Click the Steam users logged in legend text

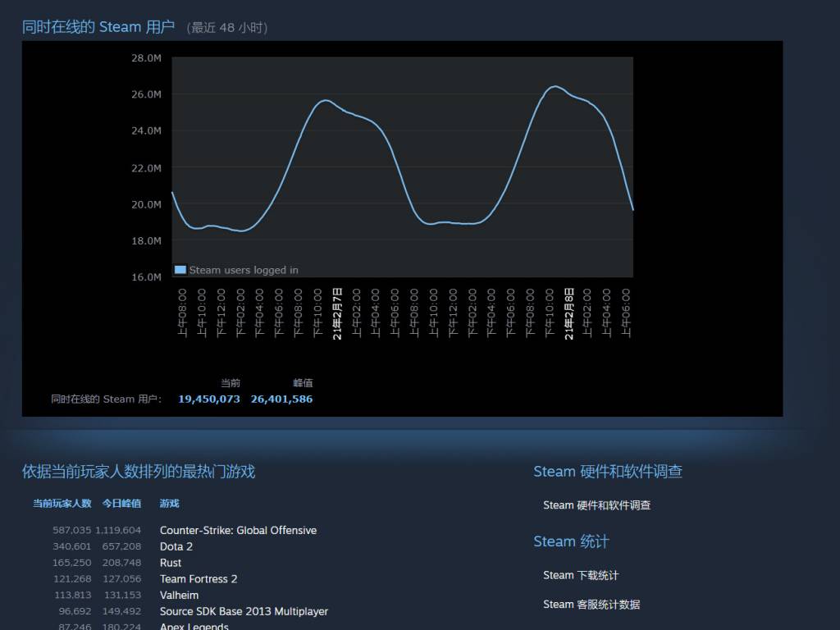pos(244,270)
